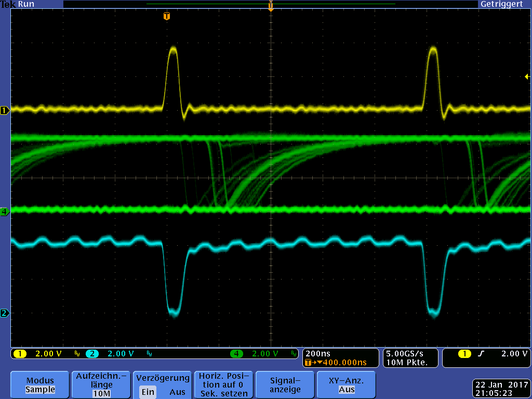Image resolution: width=532 pixels, height=399 pixels.
Task: Toggle the XY-Anz. Aus display option
Action: click(x=347, y=384)
